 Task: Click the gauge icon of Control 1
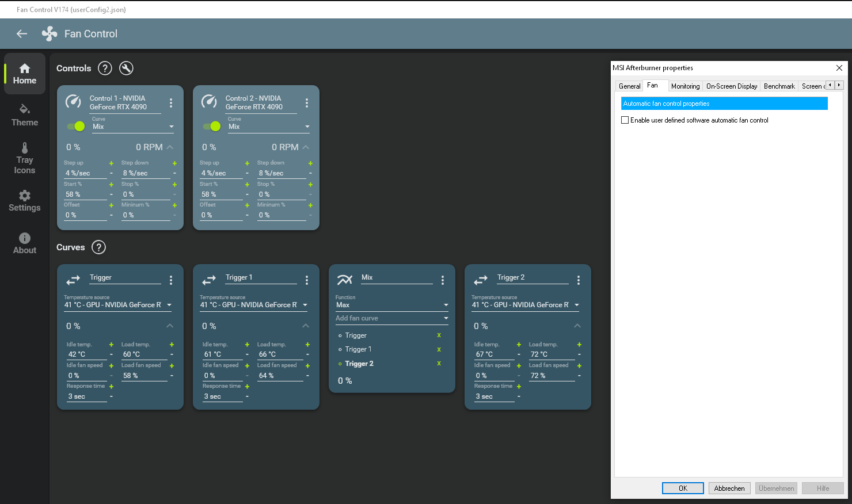(x=73, y=102)
